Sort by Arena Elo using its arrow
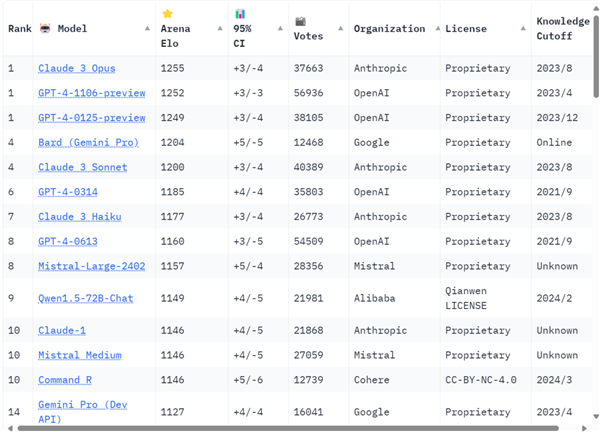This screenshot has width=600, height=432. pos(221,29)
